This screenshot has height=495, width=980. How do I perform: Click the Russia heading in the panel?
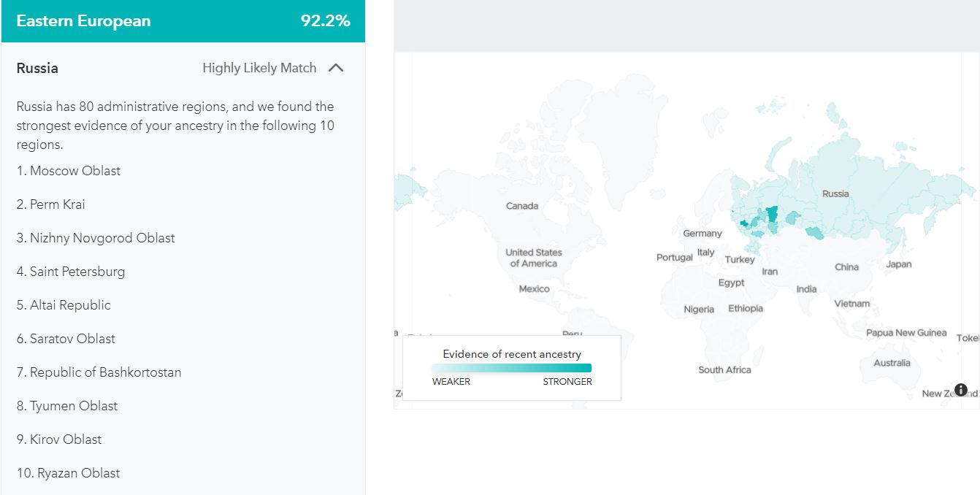37,68
